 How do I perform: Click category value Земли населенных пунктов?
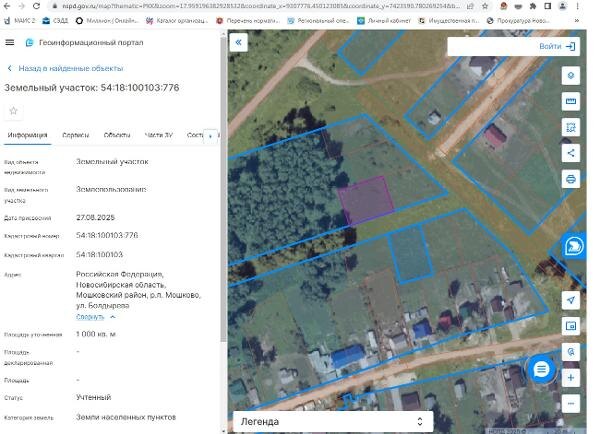(126, 417)
